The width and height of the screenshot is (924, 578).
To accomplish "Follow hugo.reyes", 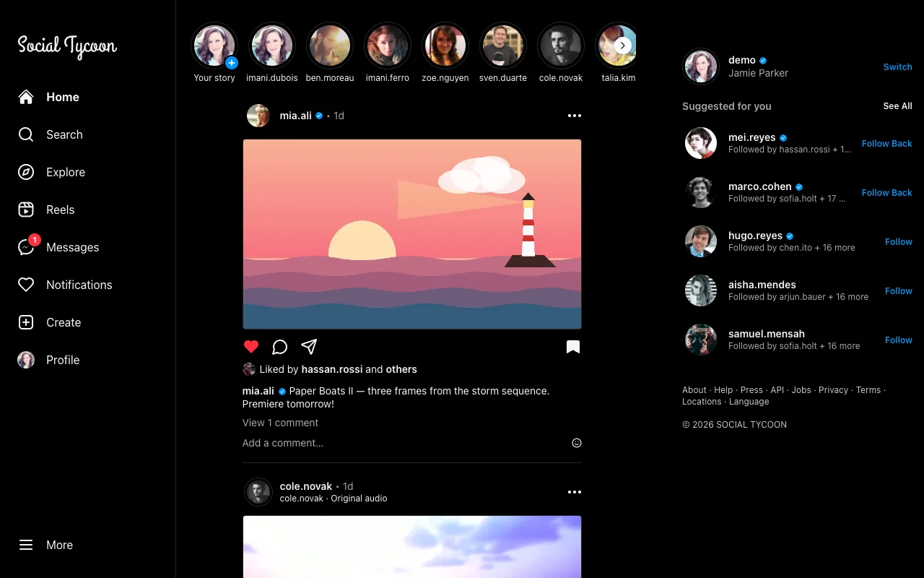I will click(x=899, y=241).
